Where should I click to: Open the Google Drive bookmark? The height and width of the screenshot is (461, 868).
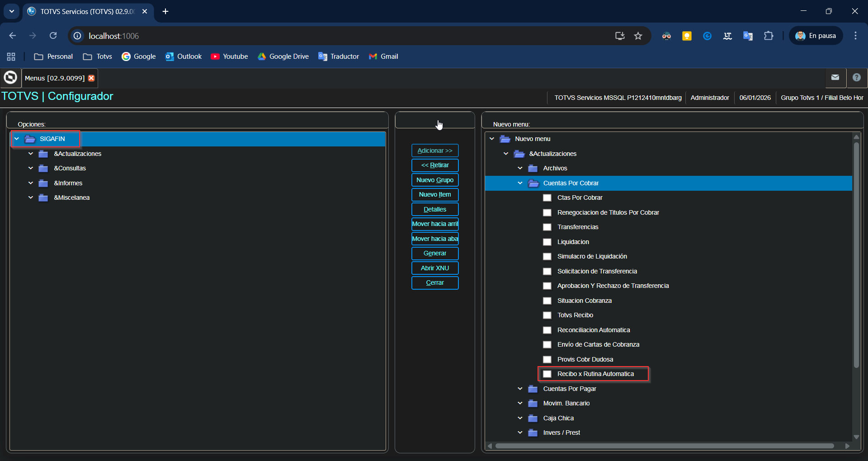point(283,56)
